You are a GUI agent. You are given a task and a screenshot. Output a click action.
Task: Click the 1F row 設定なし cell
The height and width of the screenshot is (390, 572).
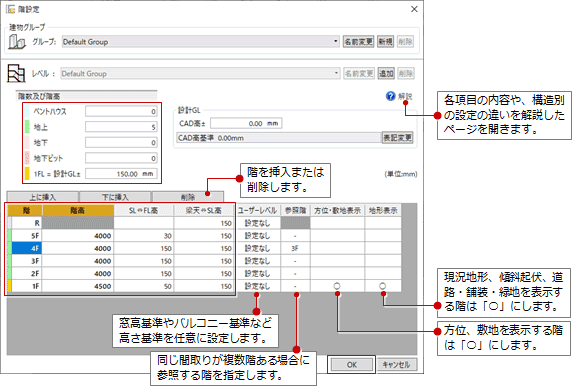(x=258, y=286)
